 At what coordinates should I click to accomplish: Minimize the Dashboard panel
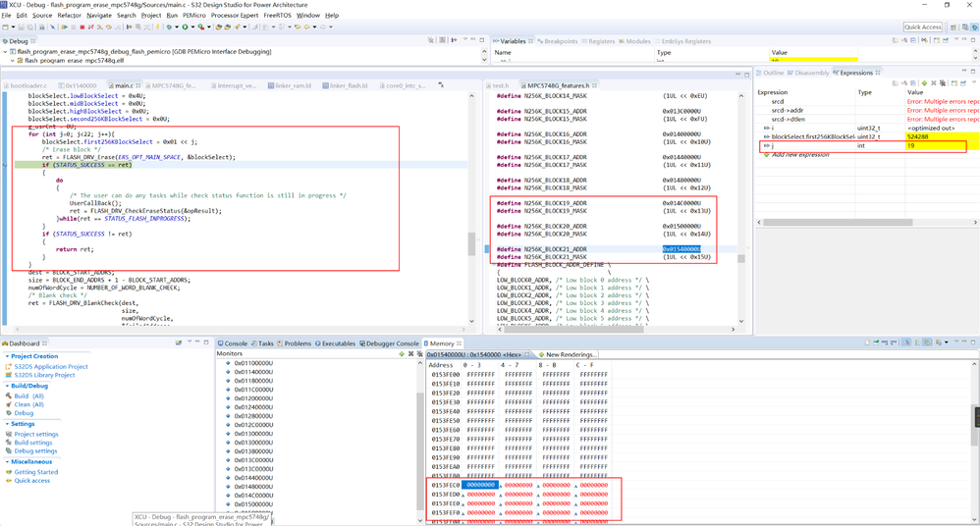(x=197, y=342)
